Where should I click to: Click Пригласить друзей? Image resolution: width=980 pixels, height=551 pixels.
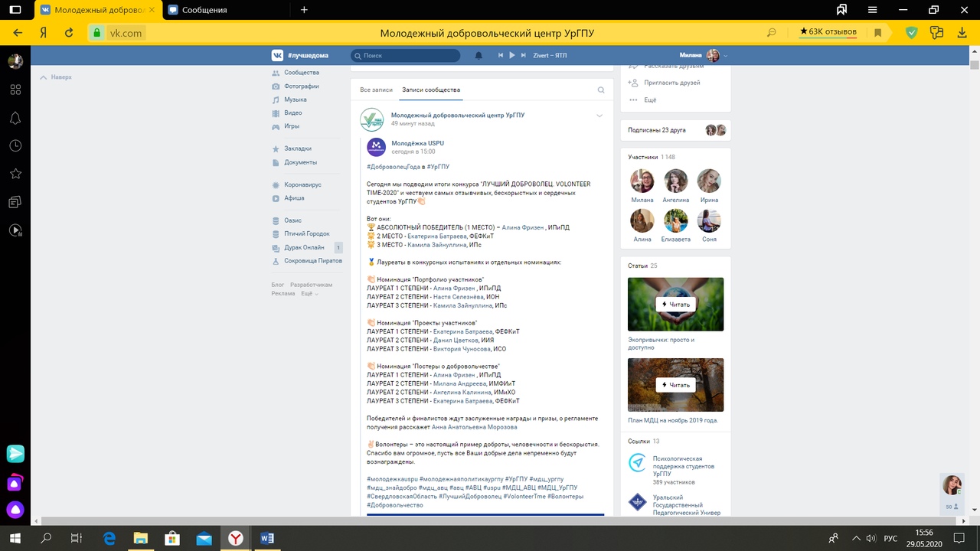671,83
